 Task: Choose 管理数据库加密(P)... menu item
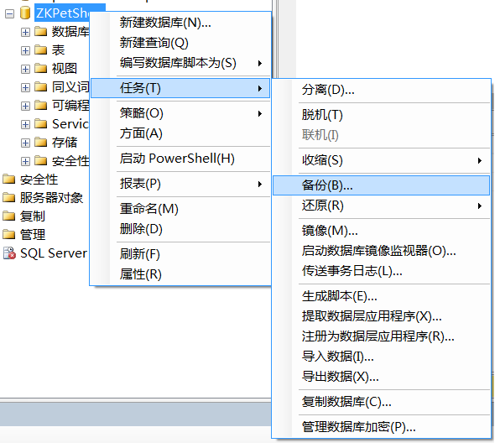(x=382, y=427)
